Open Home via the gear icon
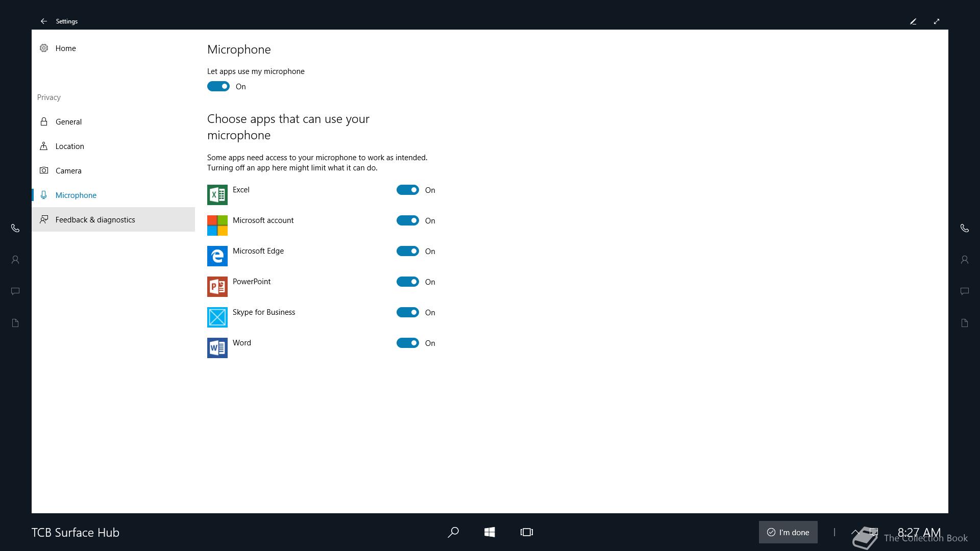The image size is (980, 551). click(44, 48)
